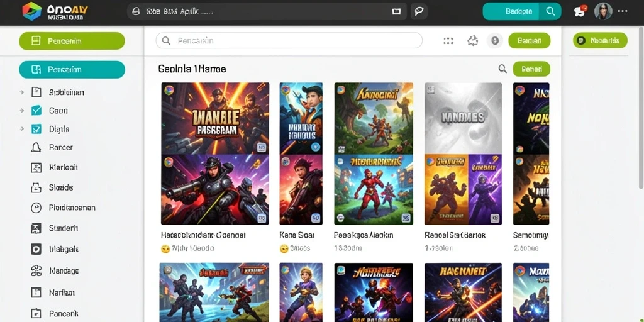This screenshot has width=644, height=322.
Task: Switch to the dotted grid view icon
Action: [x=448, y=41]
